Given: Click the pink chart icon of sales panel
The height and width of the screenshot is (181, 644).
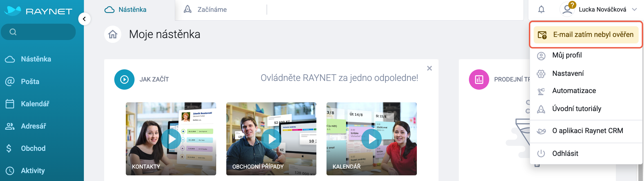Looking at the screenshot, I should (x=479, y=80).
